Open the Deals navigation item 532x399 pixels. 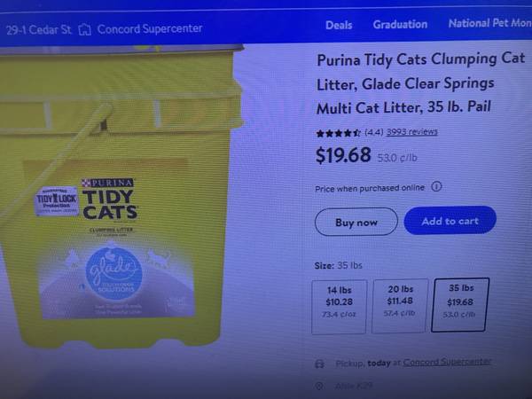(x=339, y=25)
